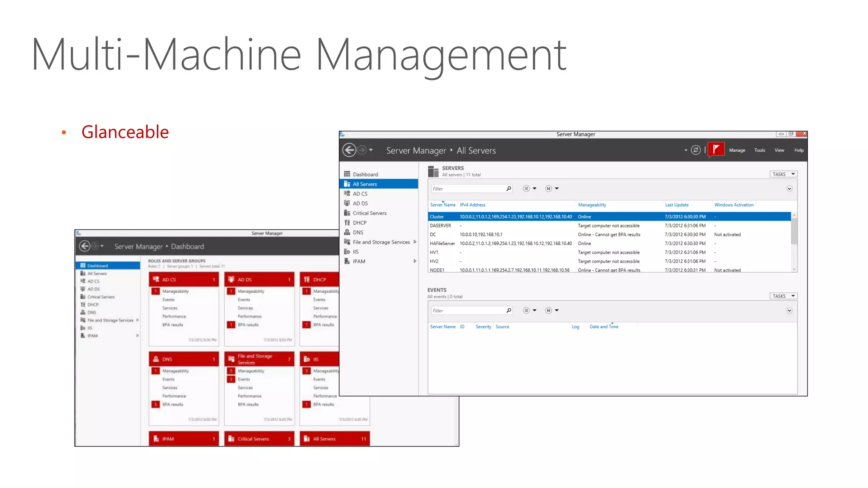Open the Manage menu

point(737,150)
